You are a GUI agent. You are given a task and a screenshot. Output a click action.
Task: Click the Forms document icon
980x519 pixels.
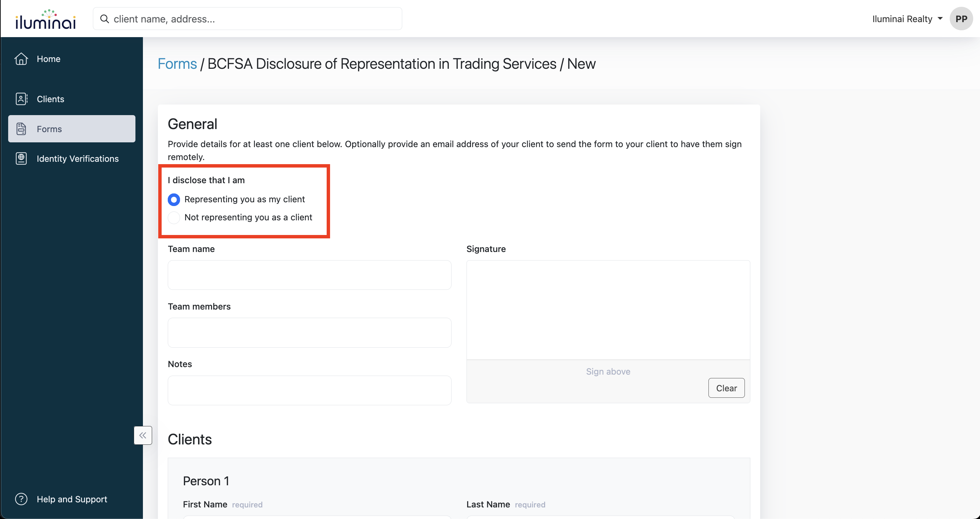[21, 129]
